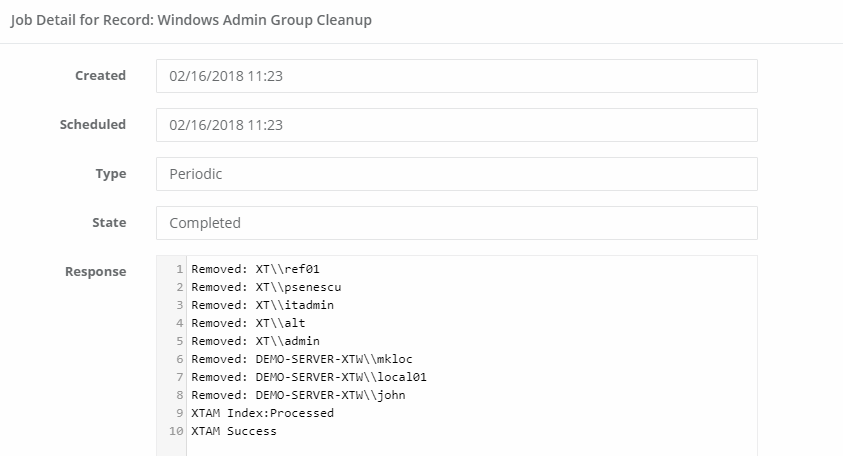Click the Created date field
Viewport: 843px width, 456px height.
click(x=456, y=76)
